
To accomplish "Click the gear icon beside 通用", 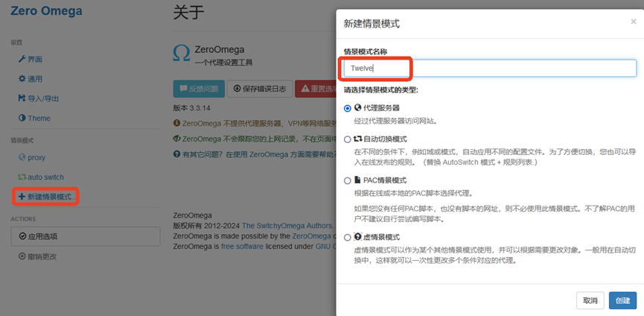I will [x=22, y=79].
